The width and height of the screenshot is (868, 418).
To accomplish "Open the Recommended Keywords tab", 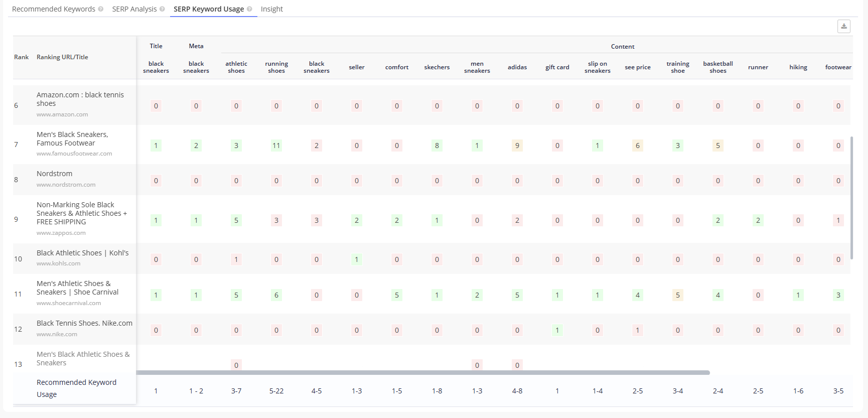I will pyautogui.click(x=53, y=9).
